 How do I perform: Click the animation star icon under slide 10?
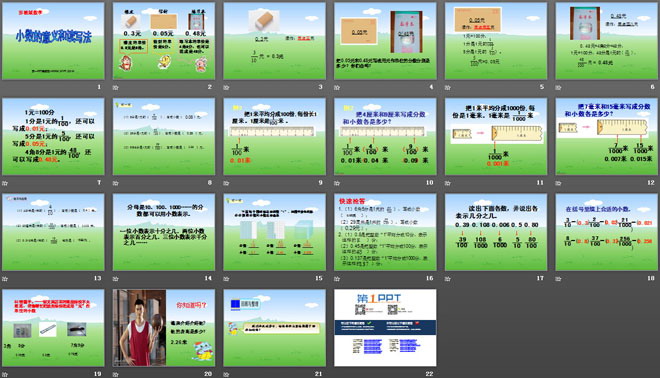click(x=337, y=183)
